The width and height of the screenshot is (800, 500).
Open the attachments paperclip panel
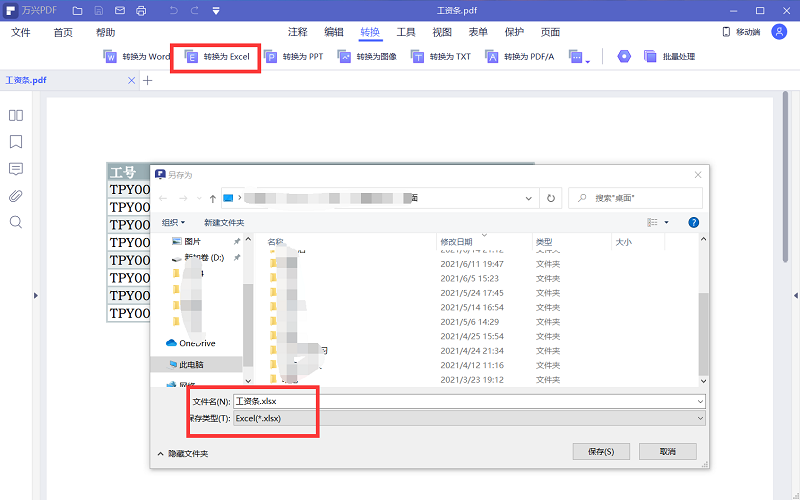(16, 195)
